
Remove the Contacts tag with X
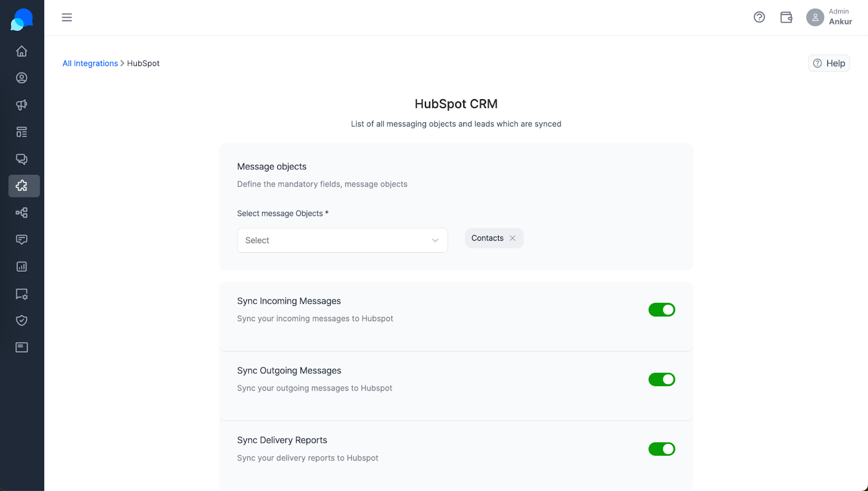(x=513, y=238)
